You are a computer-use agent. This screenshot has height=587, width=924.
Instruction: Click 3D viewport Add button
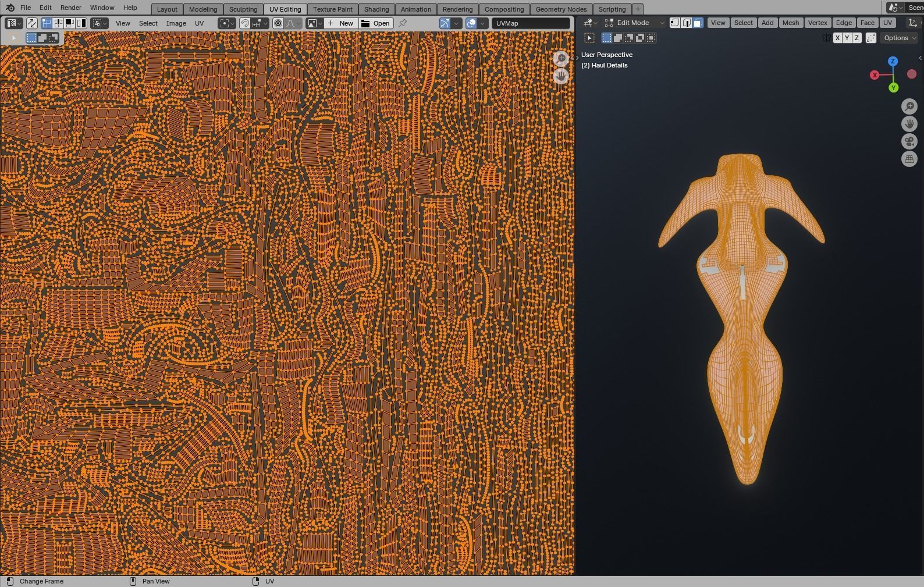coord(767,23)
